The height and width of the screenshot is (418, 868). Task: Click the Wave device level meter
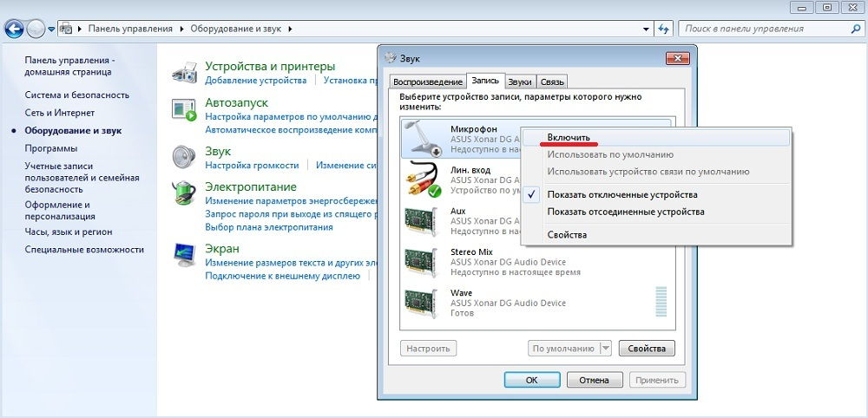point(663,303)
